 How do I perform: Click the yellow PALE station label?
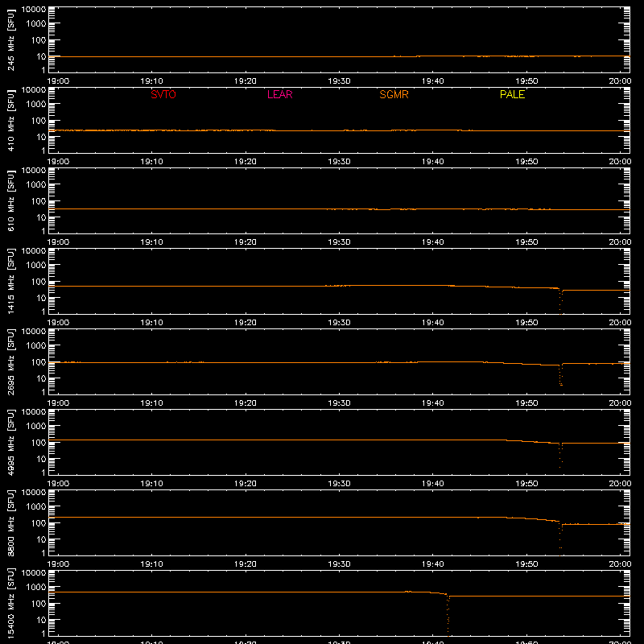pos(512,94)
